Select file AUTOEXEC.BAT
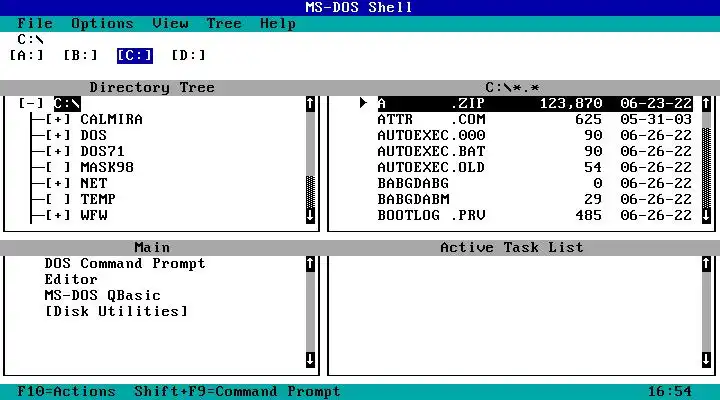The height and width of the screenshot is (400, 720). 535,152
